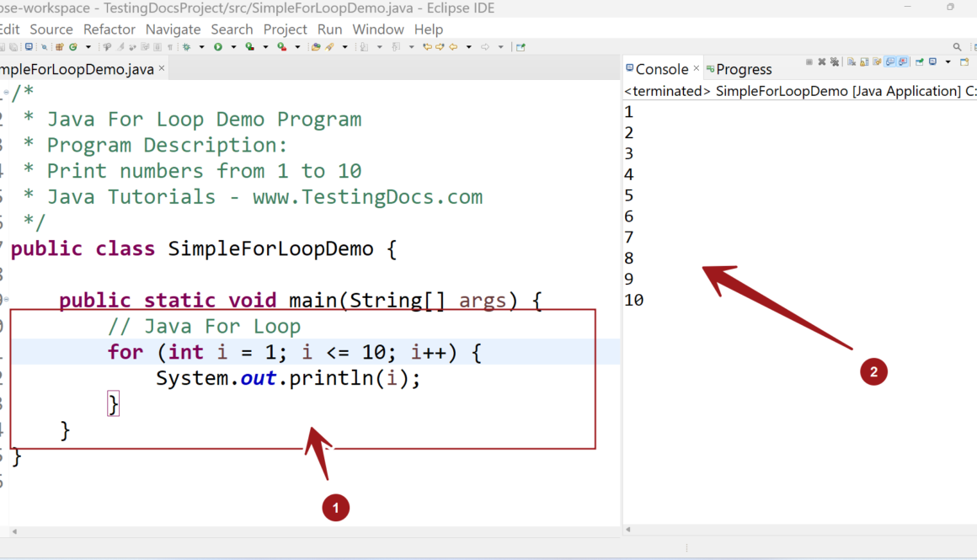
Task: Open the Refactor menu
Action: 109,29
